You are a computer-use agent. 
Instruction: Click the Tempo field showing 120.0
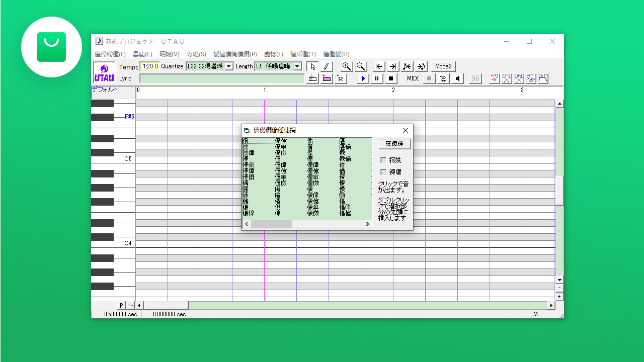[x=149, y=66]
